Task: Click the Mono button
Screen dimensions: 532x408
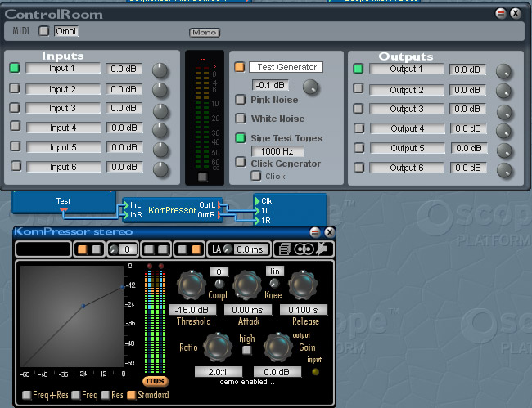Action: point(205,33)
